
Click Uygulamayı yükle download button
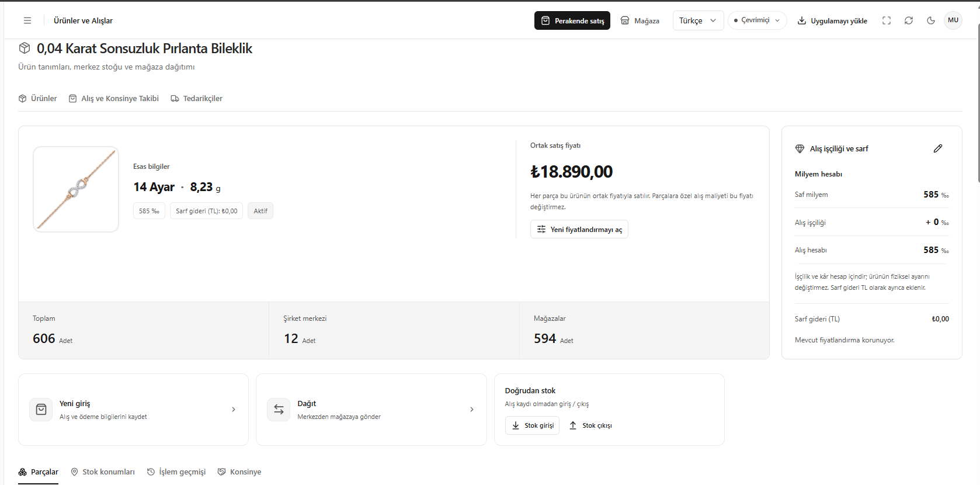point(833,20)
